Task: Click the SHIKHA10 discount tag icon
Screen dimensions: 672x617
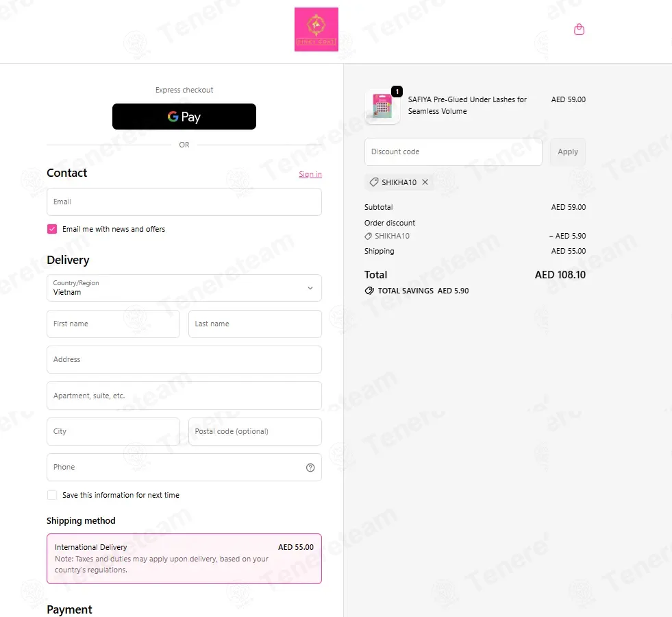Action: click(374, 182)
